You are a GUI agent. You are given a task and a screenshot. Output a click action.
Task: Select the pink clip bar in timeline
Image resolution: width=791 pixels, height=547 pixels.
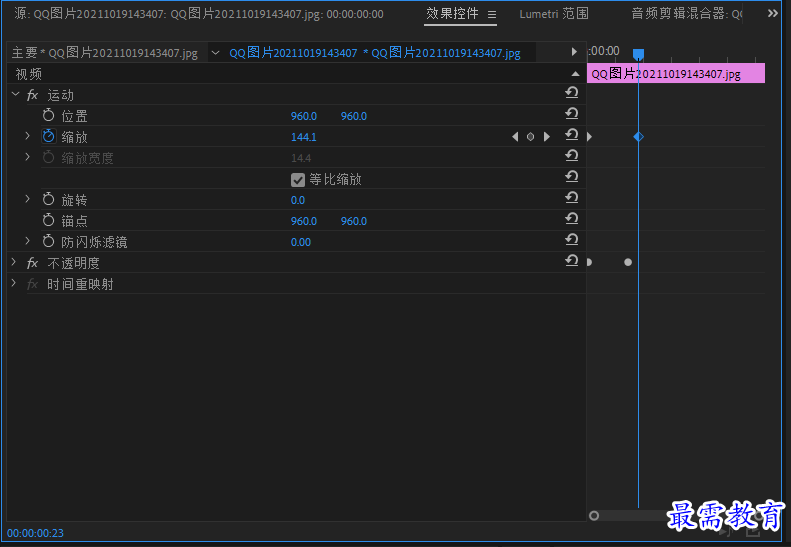tap(676, 74)
